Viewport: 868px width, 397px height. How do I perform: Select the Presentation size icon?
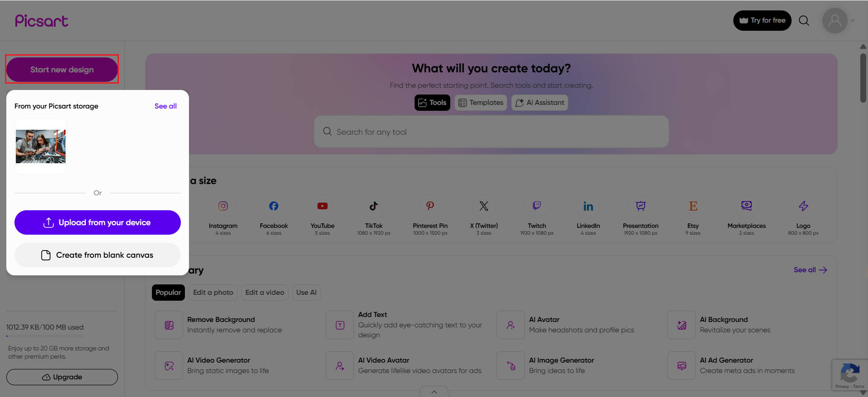click(641, 206)
